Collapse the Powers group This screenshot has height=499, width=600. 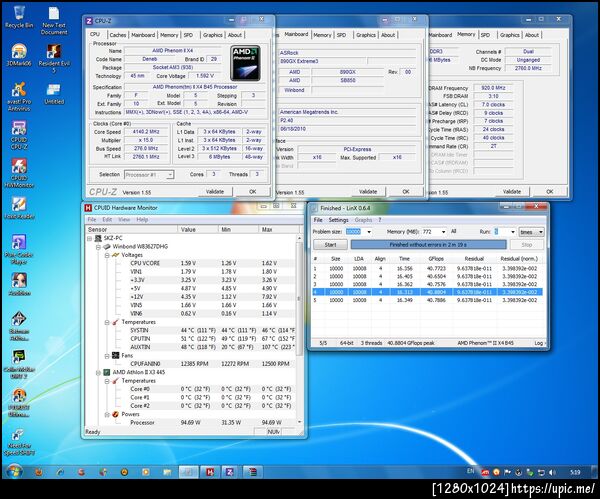pos(107,414)
